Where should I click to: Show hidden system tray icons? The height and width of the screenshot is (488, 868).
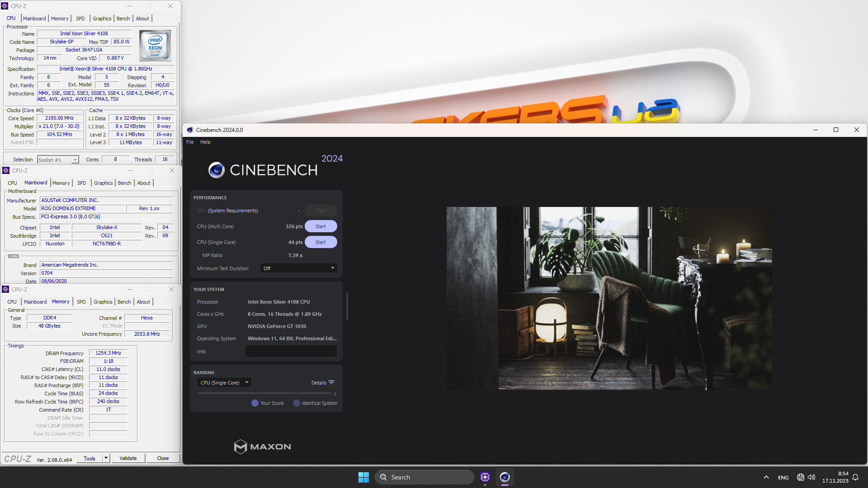tap(766, 477)
